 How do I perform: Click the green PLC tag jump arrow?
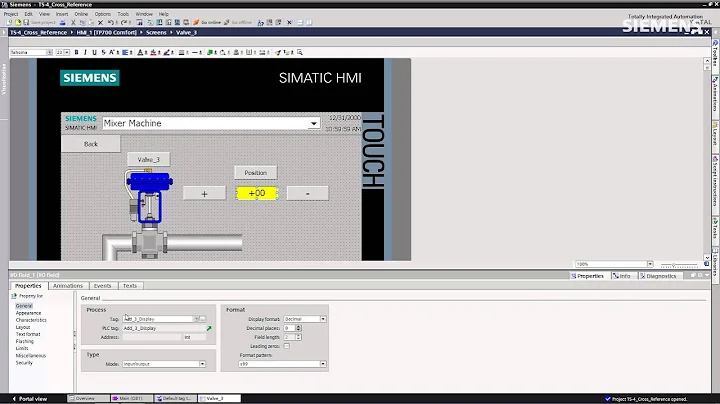pyautogui.click(x=209, y=328)
